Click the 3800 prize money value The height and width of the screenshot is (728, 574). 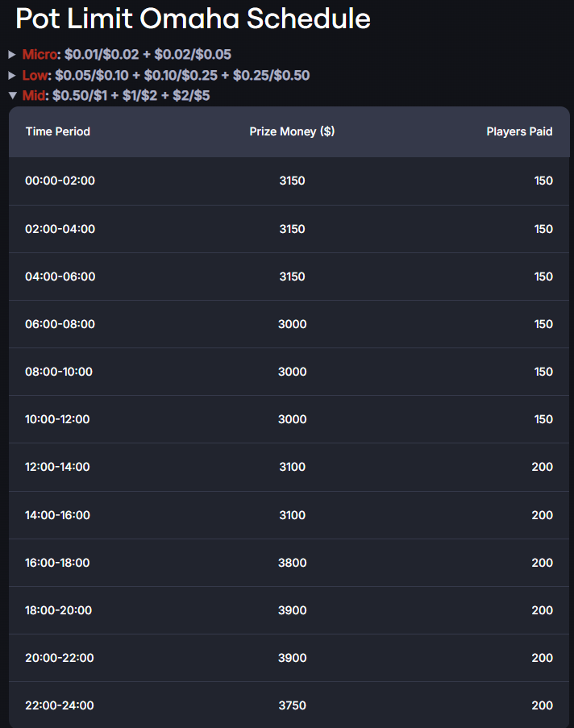(x=292, y=563)
